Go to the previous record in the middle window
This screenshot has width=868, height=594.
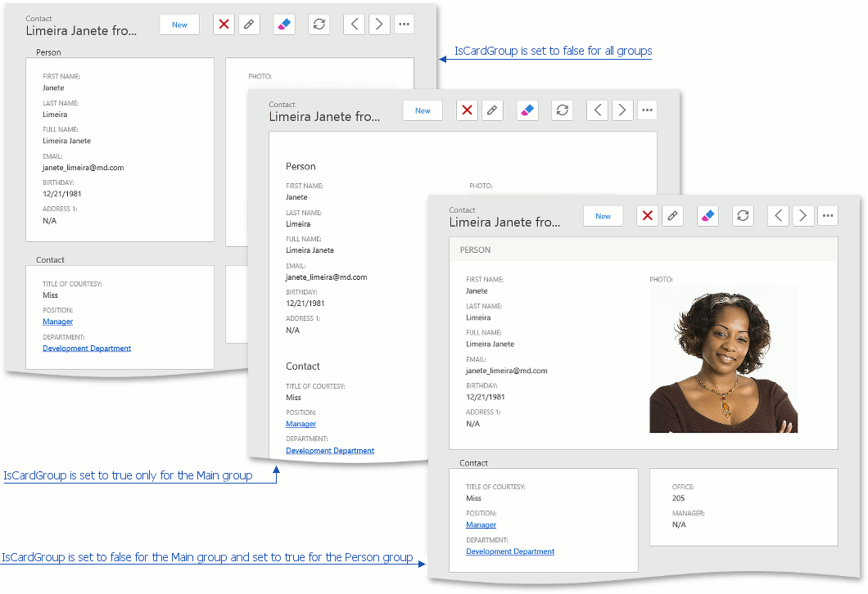click(x=597, y=110)
